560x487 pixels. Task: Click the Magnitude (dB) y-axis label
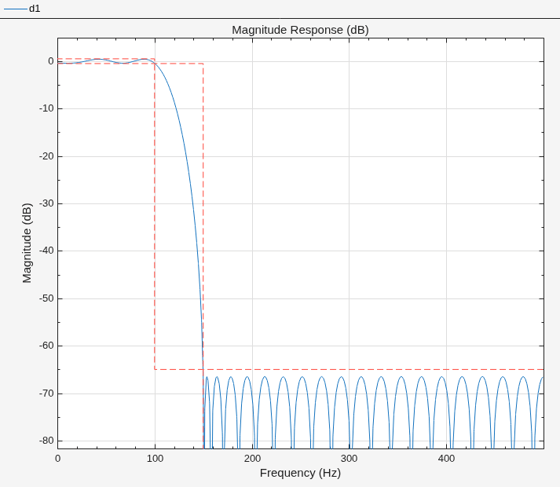pos(27,243)
